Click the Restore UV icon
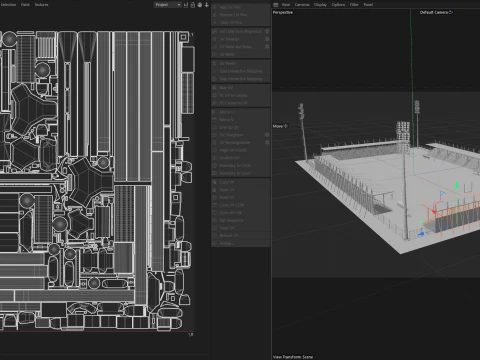 click(215, 235)
